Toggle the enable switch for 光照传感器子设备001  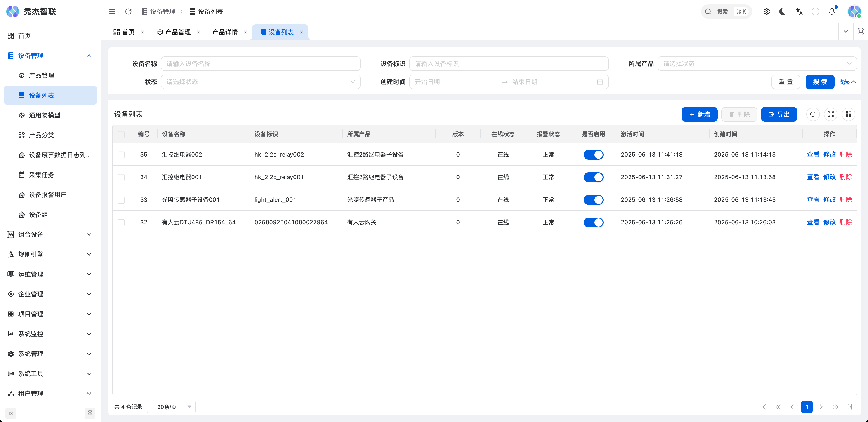click(593, 200)
